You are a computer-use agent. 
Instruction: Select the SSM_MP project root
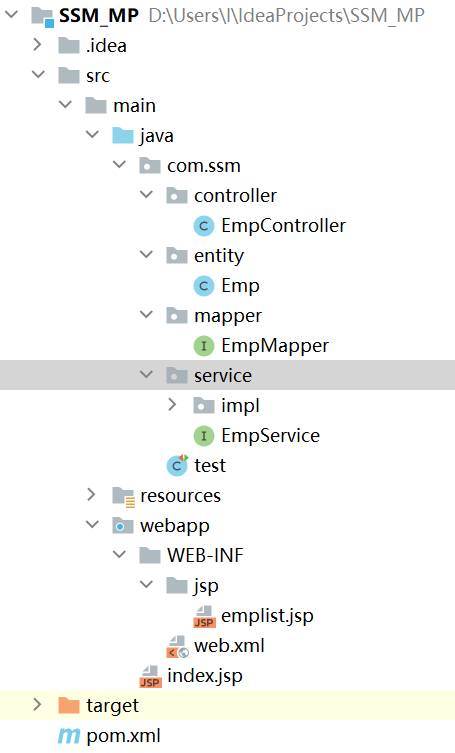click(98, 16)
